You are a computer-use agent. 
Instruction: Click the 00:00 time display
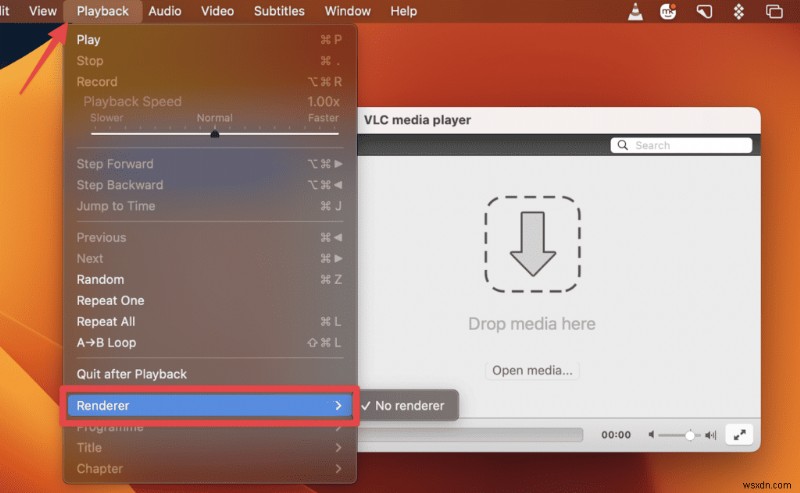coord(616,435)
